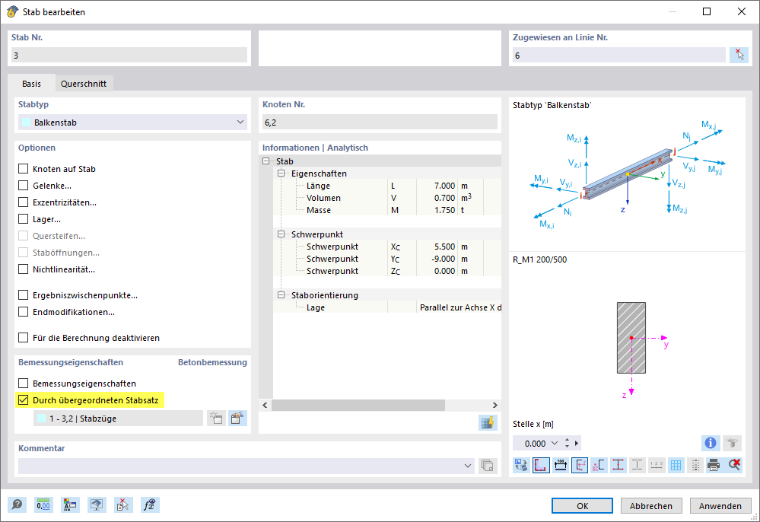The height and width of the screenshot is (522, 760).
Task: Tick the Exzentrizitäten... checkbox
Action: [x=23, y=202]
